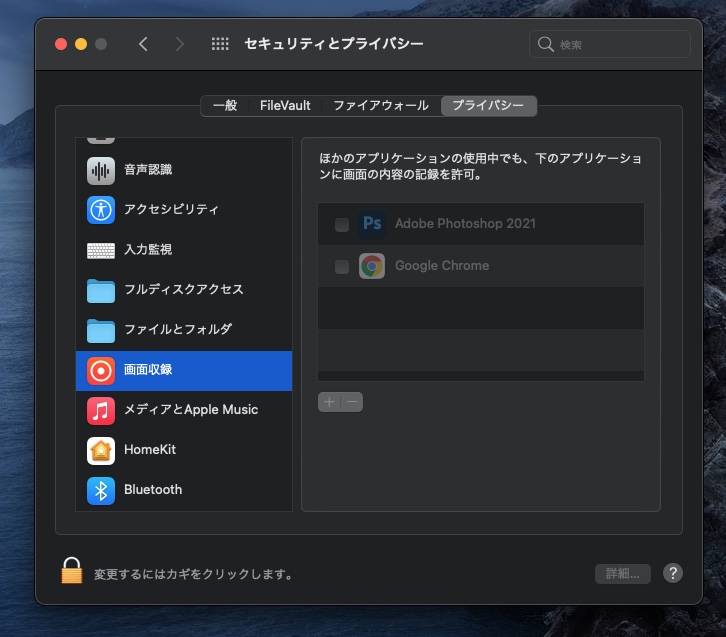The image size is (726, 637).
Task: Select the HomeKit house icon
Action: click(101, 450)
